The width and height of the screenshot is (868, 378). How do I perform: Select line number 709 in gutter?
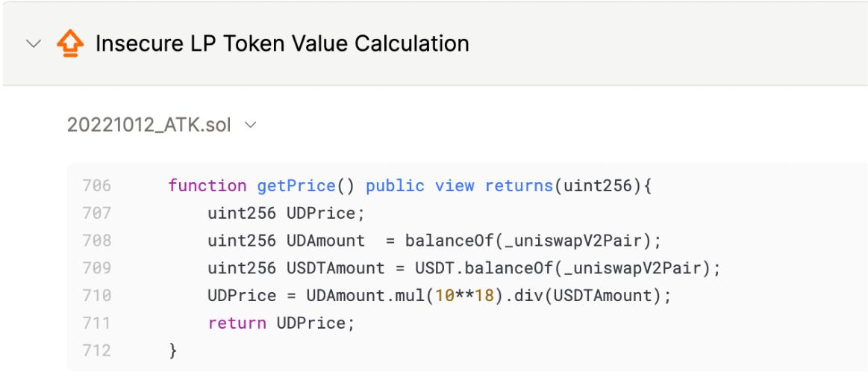[96, 268]
